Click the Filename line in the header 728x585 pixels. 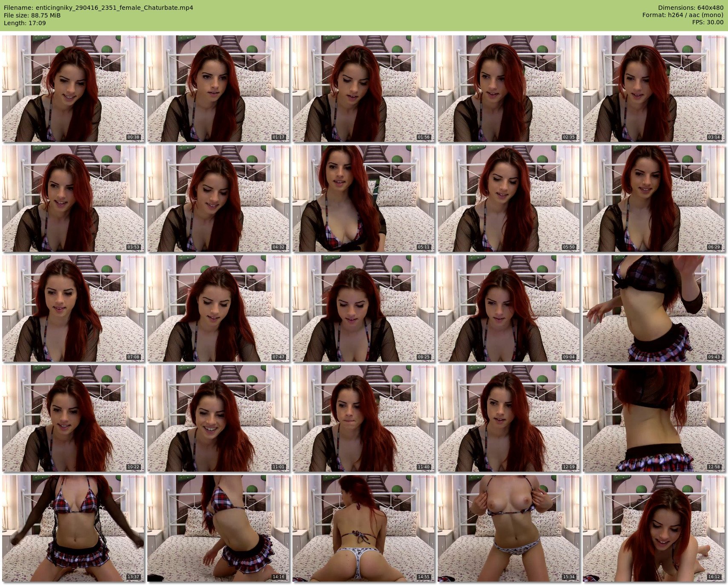98,8
